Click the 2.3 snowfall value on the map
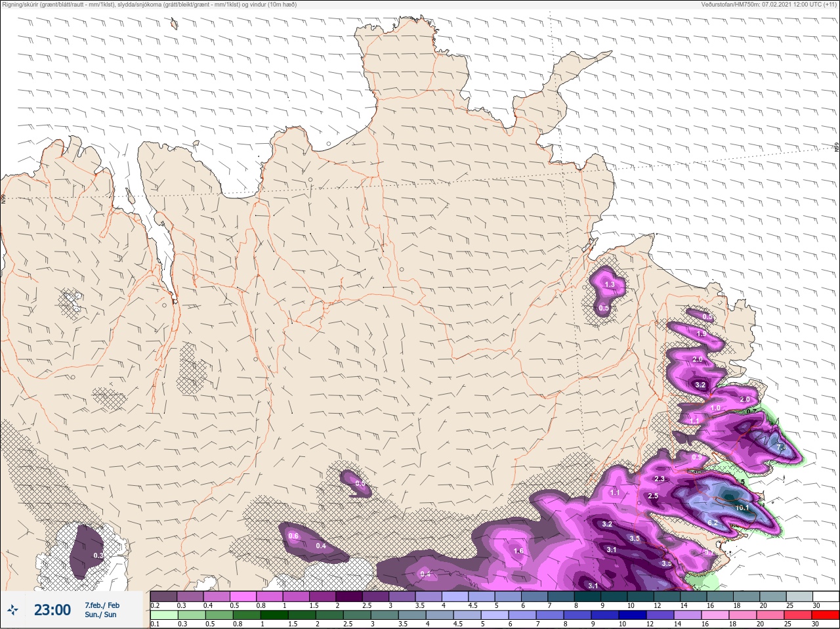The image size is (840, 629). coord(660,479)
